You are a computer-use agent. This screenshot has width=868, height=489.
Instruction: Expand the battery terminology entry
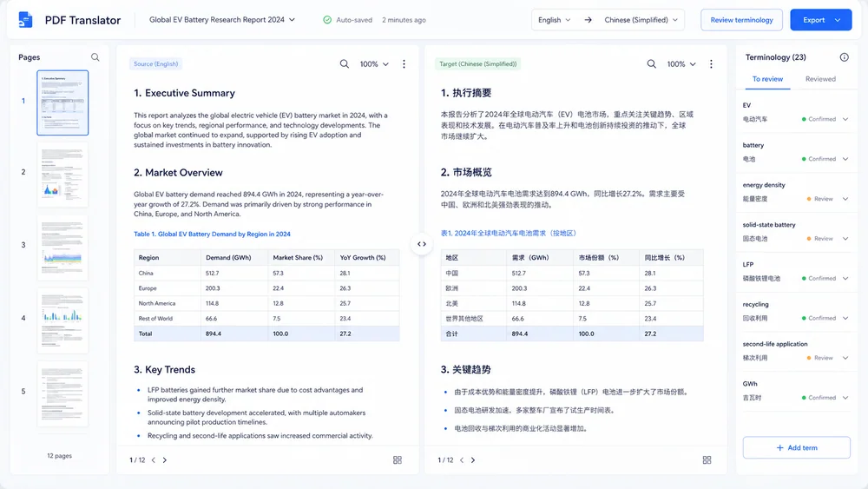tap(845, 159)
